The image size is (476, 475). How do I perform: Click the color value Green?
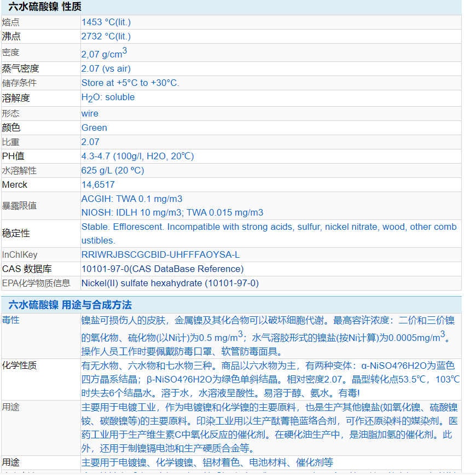94,128
